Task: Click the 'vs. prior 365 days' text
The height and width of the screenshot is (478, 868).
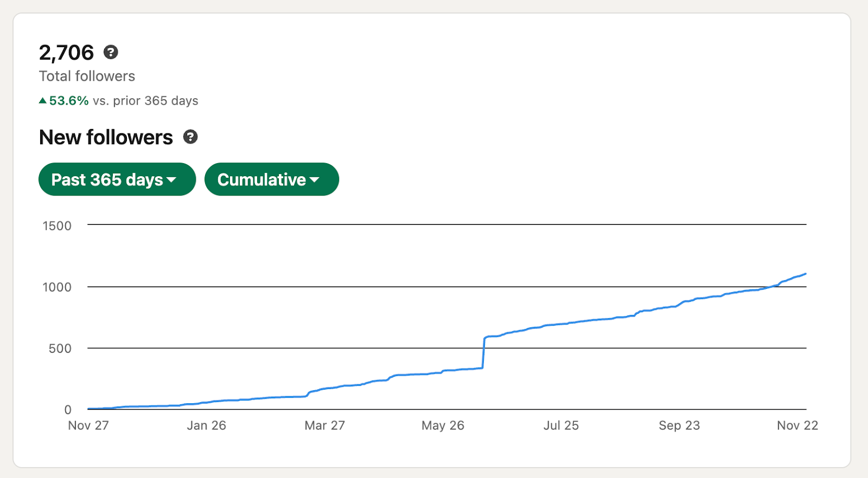Action: (145, 101)
